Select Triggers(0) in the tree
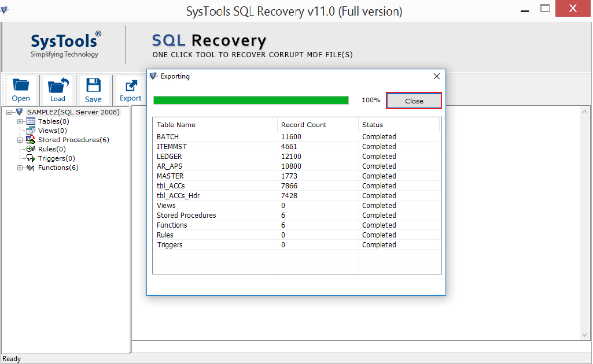593x364 pixels. coord(57,158)
